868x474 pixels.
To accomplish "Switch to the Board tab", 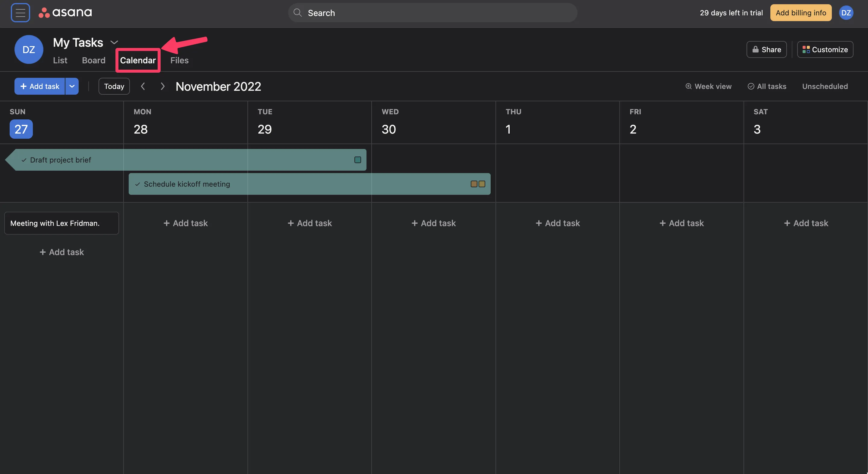I will [x=94, y=60].
